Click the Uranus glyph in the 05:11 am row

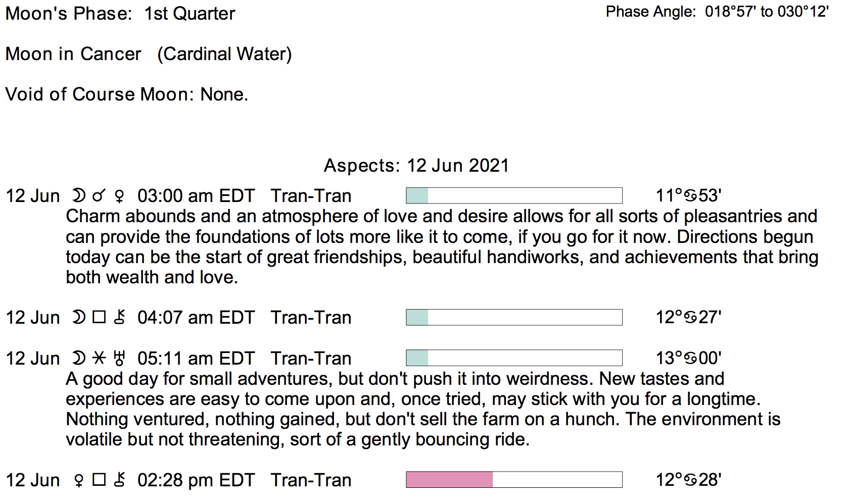point(119,359)
